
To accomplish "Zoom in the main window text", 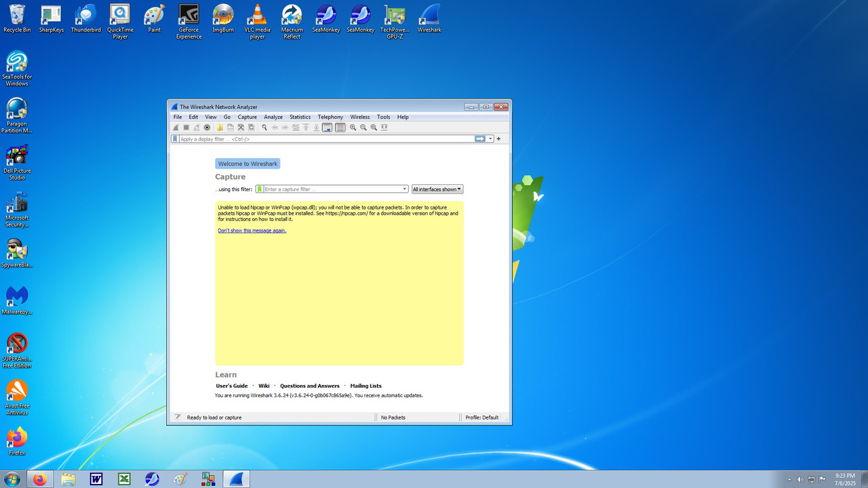I will [x=353, y=127].
